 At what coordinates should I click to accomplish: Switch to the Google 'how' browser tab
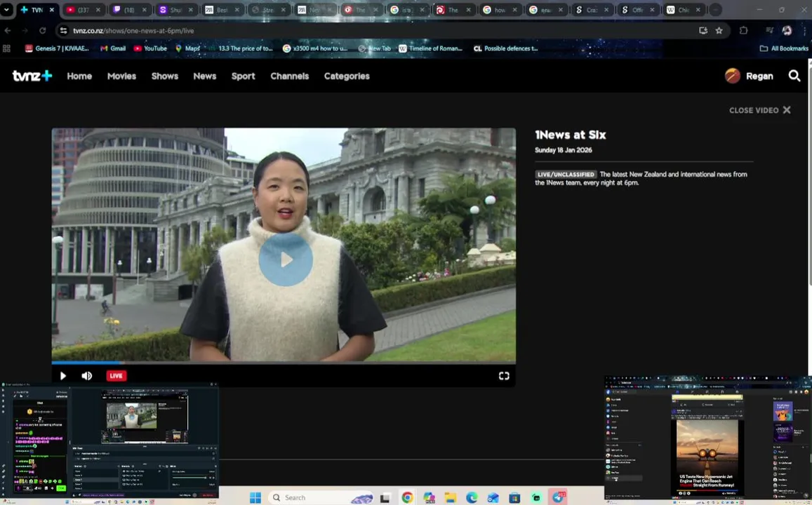[499, 10]
